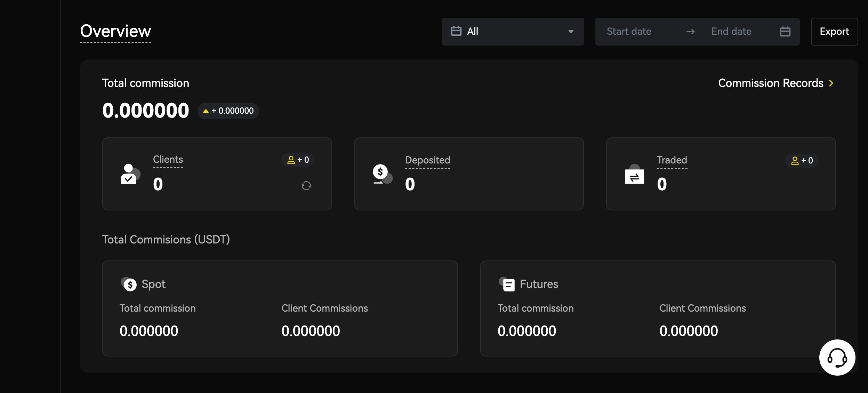Click the Futures document icon
This screenshot has height=393, width=868.
(507, 284)
